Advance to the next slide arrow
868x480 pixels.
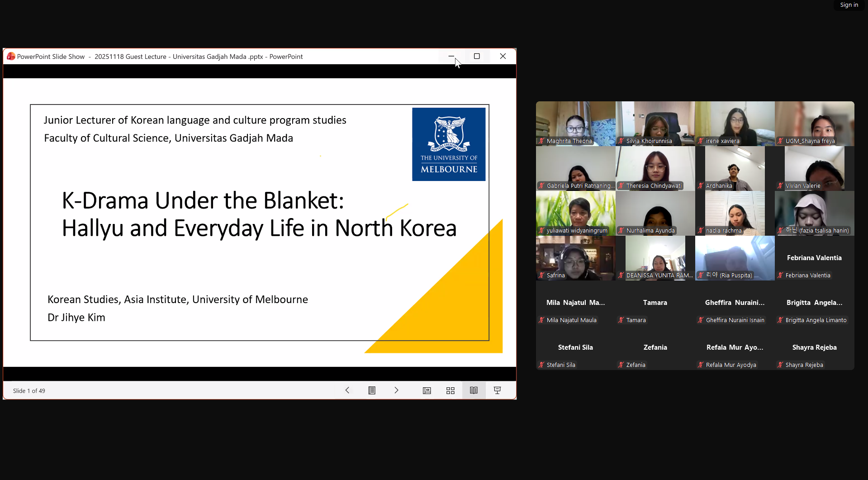[x=396, y=390]
